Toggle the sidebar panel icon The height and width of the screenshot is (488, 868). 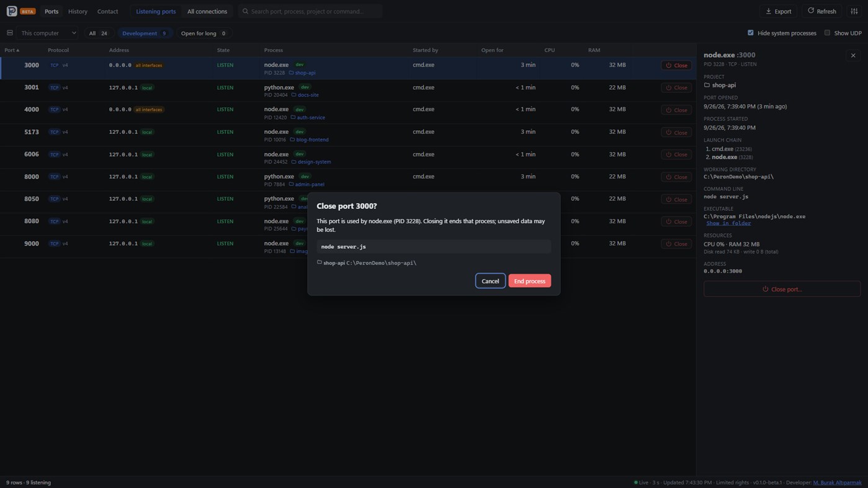(10, 33)
